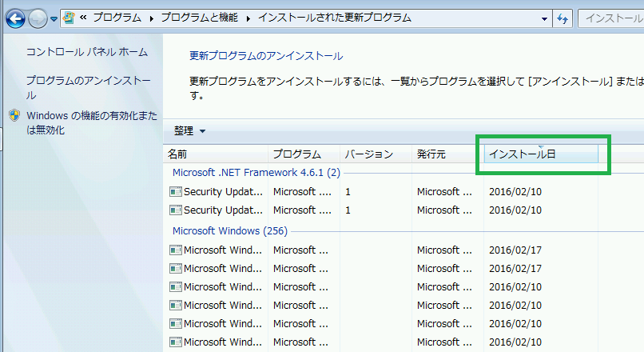Sort by インストール日 column header
644x352 pixels.
(541, 154)
